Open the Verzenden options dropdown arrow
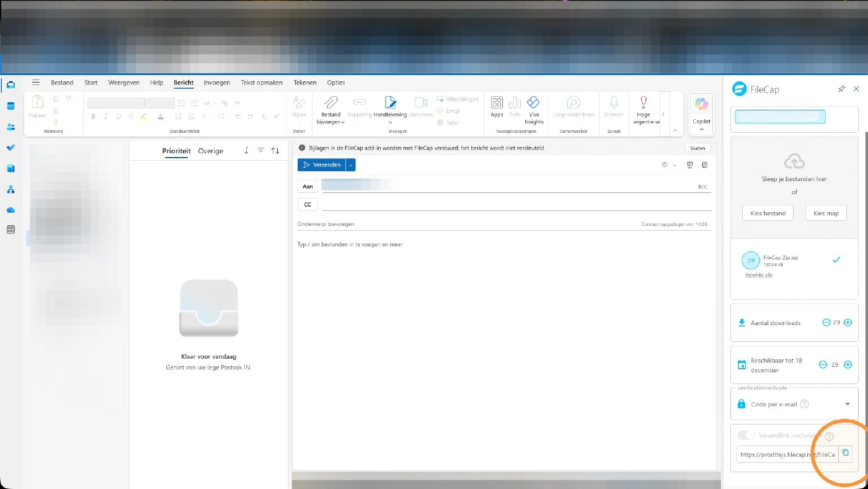This screenshot has width=868, height=489. tap(350, 164)
